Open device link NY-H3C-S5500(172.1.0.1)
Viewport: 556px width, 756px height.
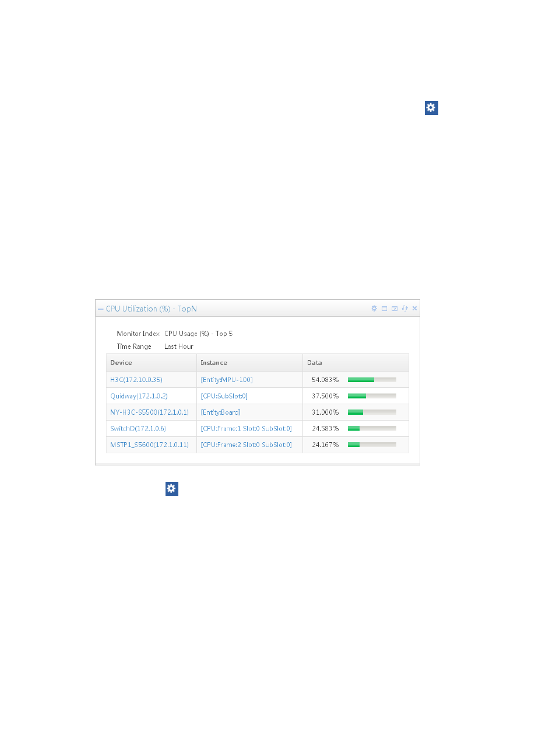click(x=149, y=412)
